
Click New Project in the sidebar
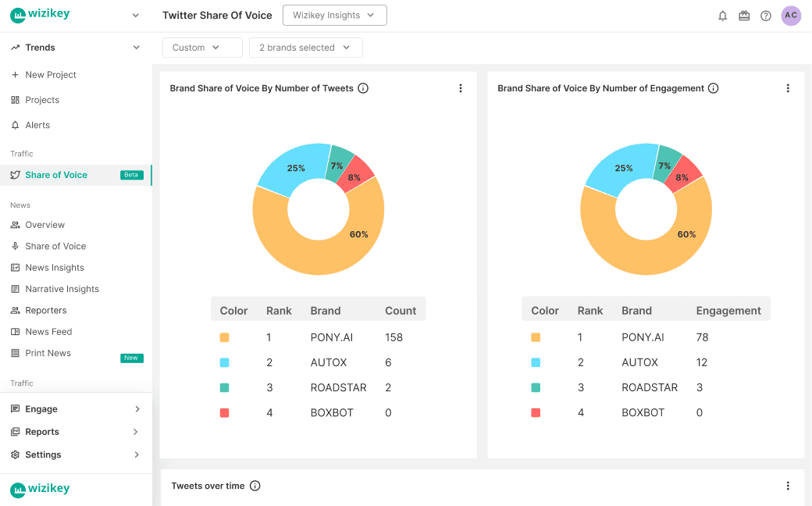pyautogui.click(x=51, y=75)
